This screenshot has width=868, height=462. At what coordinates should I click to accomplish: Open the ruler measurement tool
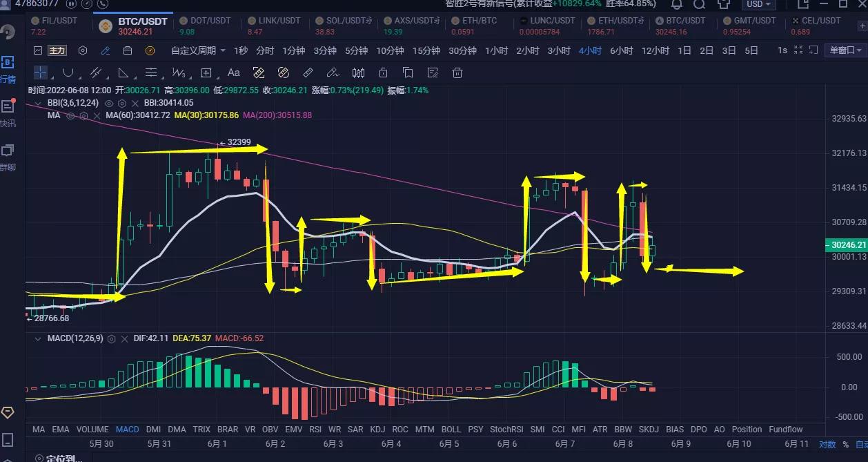308,73
